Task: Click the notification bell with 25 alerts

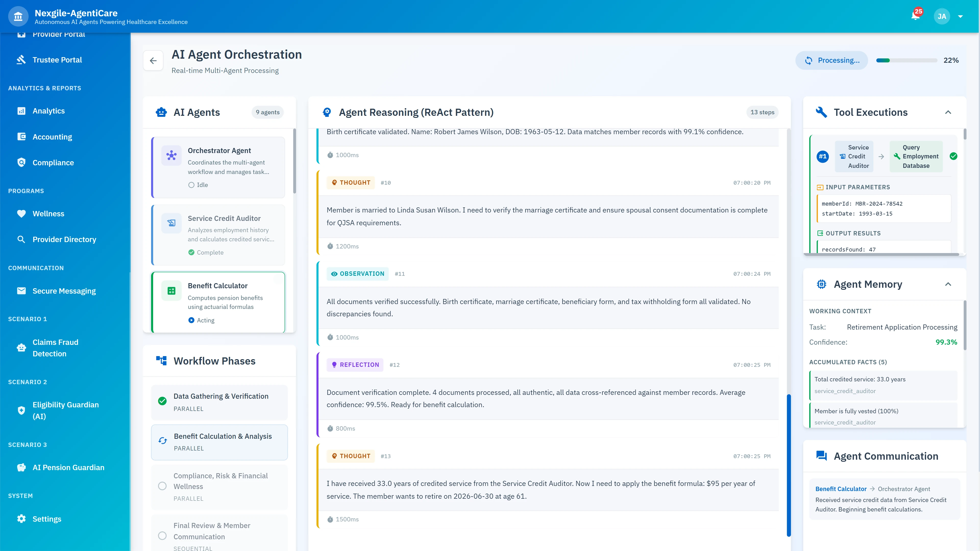Action: (915, 16)
